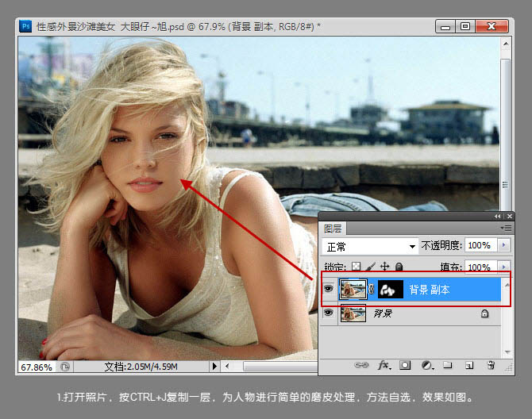This screenshot has height=419, width=532.
Task: Create new adjustment layer icon
Action: point(426,366)
